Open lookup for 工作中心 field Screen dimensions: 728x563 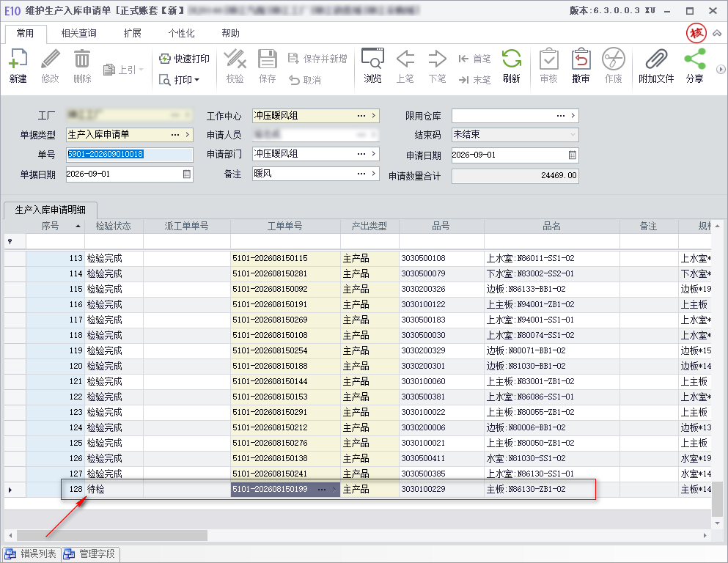coord(361,116)
